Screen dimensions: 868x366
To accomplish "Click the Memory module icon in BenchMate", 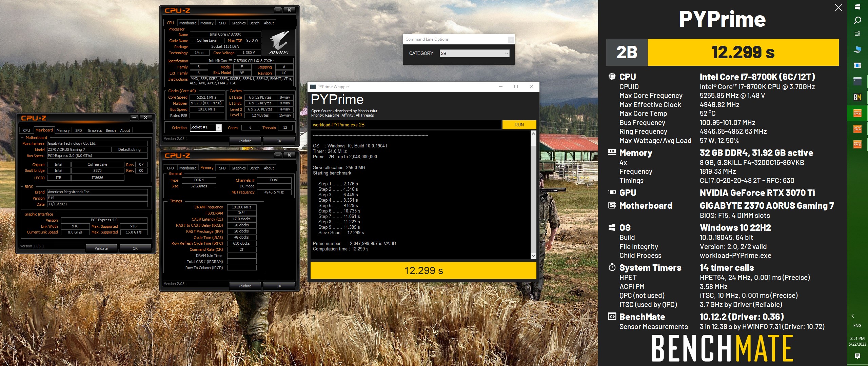I will (612, 152).
